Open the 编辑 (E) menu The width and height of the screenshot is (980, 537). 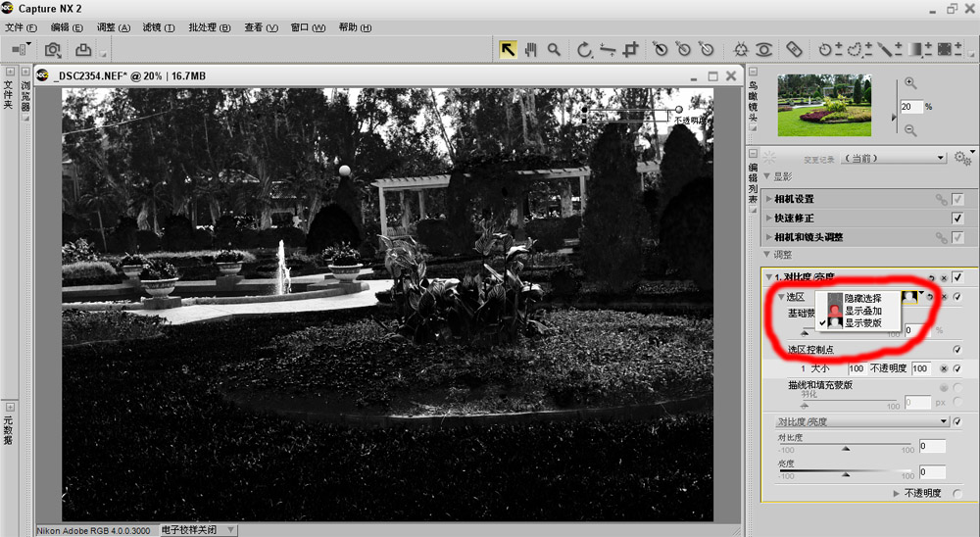pyautogui.click(x=67, y=27)
